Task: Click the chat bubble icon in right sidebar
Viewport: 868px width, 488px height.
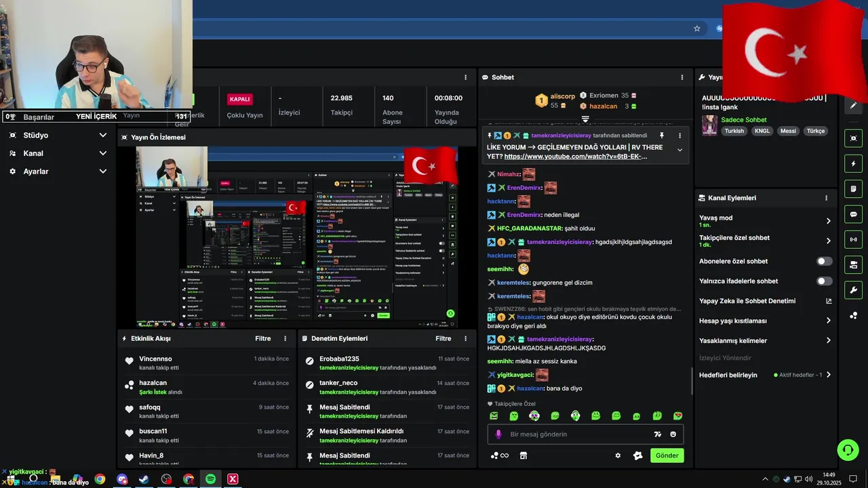Action: tap(853, 214)
